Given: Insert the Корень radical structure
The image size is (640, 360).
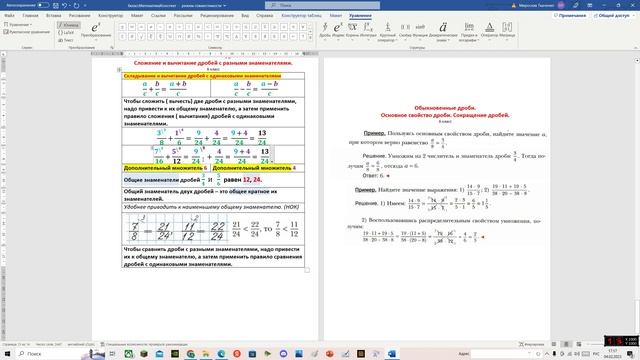Looking at the screenshot, I should 352,31.
